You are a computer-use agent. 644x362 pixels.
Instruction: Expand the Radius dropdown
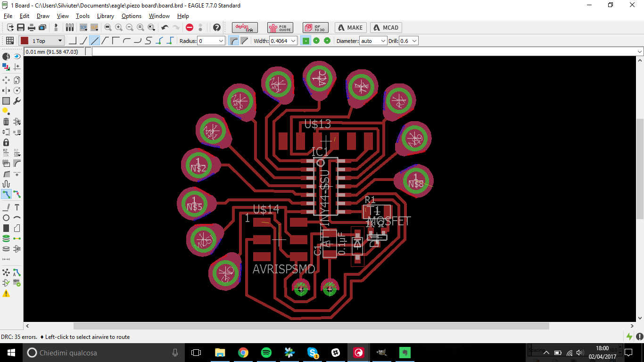[222, 41]
